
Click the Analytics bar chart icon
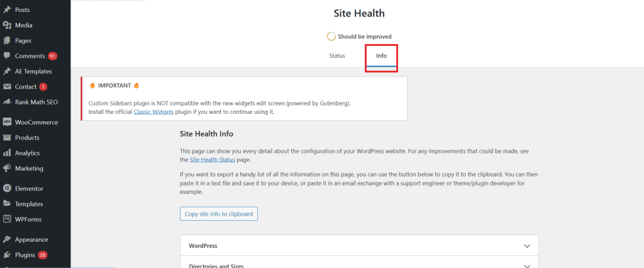pyautogui.click(x=6, y=153)
